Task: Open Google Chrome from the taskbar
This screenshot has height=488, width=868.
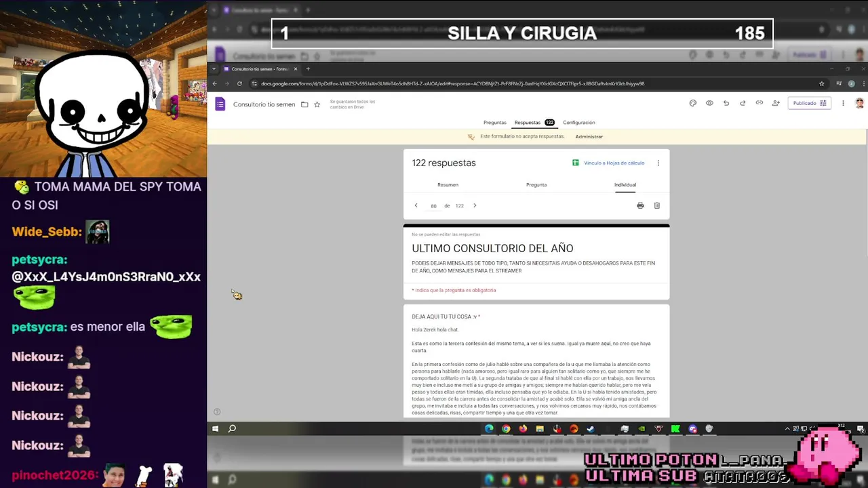Action: [x=506, y=428]
